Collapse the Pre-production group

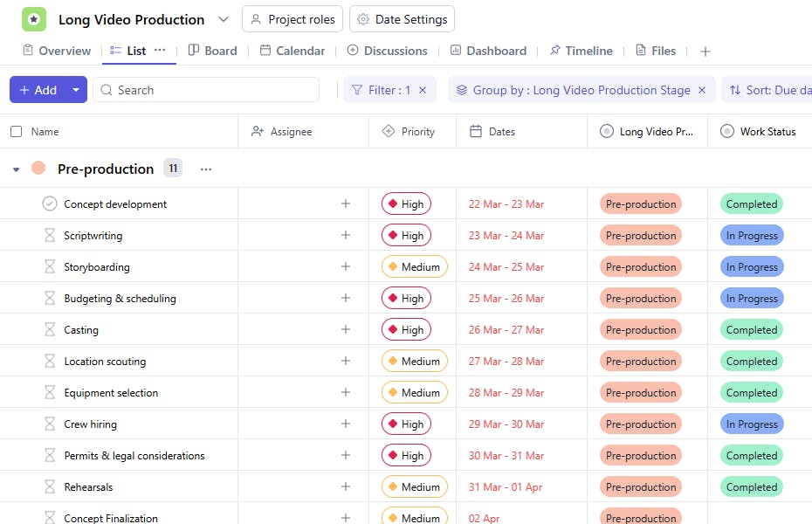(x=16, y=169)
